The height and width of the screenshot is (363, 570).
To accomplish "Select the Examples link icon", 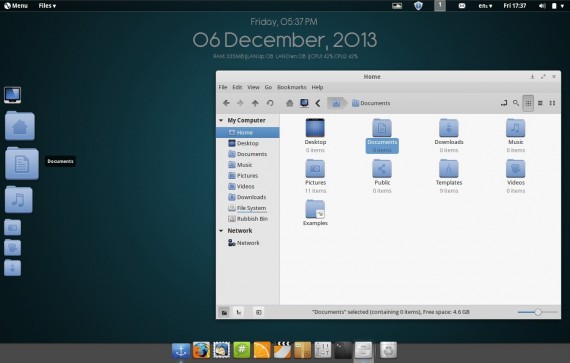I will [x=315, y=209].
